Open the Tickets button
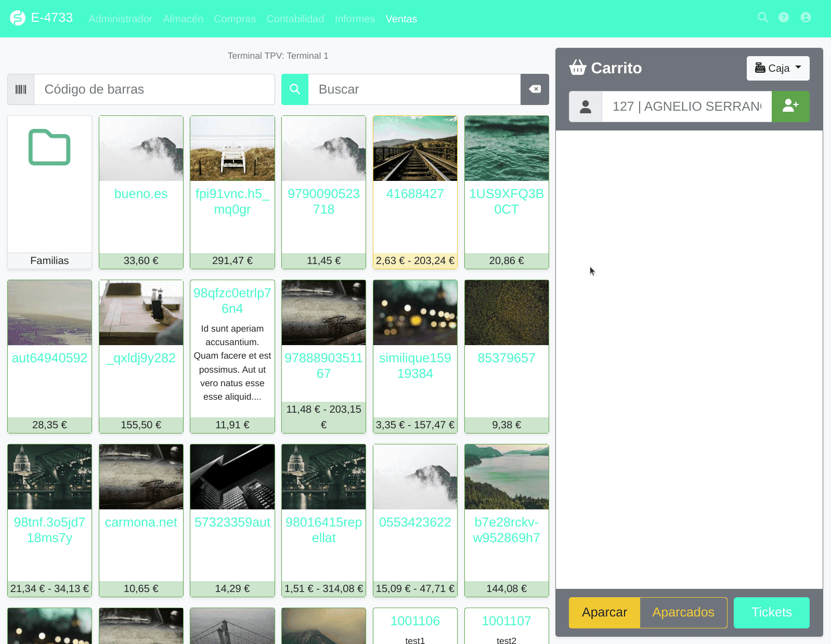The width and height of the screenshot is (831, 644). pos(772,612)
